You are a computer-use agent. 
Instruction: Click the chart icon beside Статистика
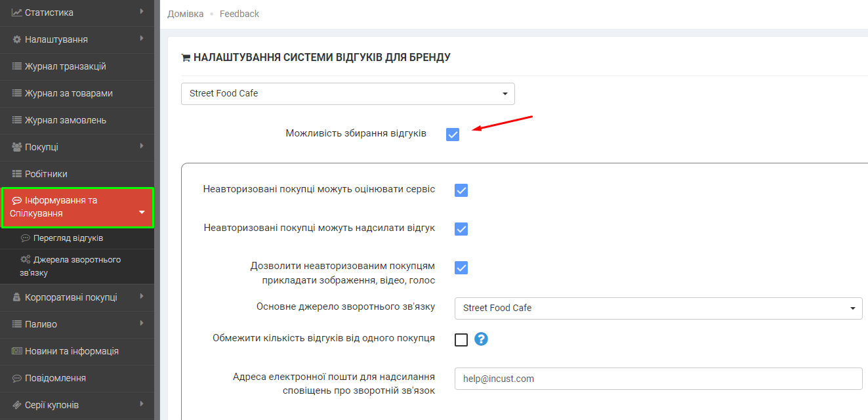click(17, 12)
